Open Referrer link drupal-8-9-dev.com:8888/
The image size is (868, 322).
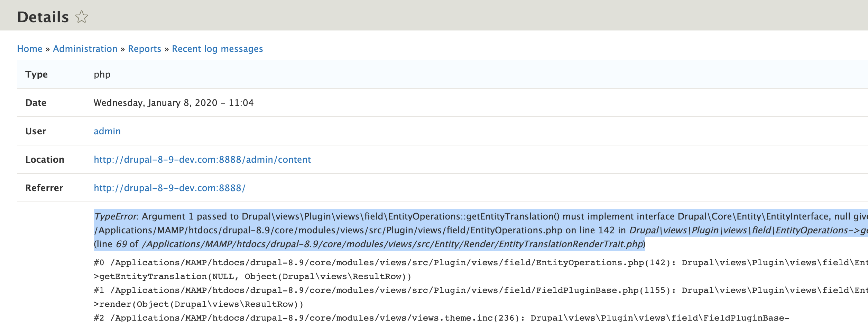[169, 188]
